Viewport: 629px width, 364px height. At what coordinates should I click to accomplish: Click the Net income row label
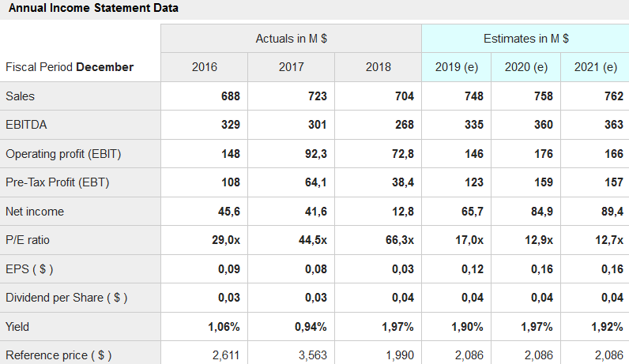pyautogui.click(x=35, y=211)
